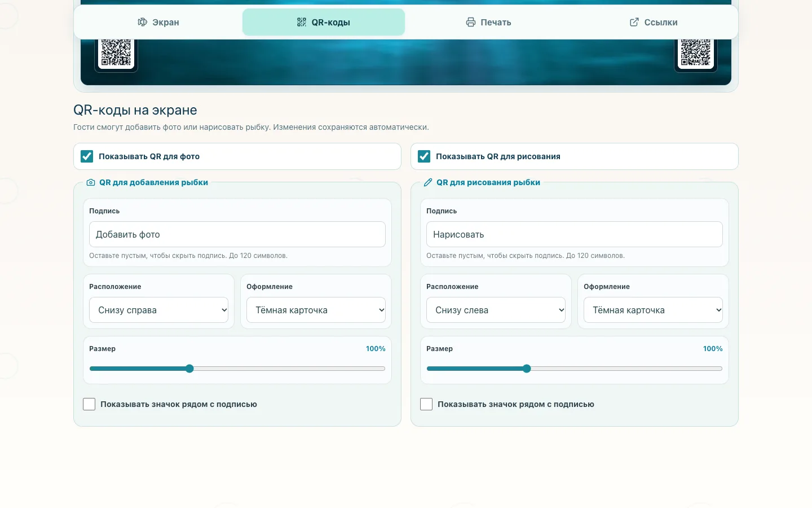The image size is (812, 508).
Task: Go to the Ссылки tab
Action: point(654,22)
